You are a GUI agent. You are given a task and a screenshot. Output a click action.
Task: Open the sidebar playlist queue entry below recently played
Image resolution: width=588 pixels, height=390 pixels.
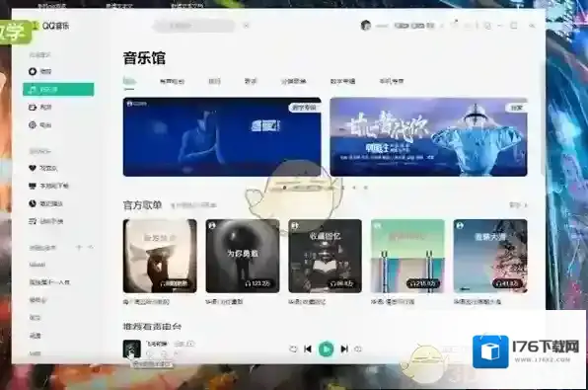(45, 221)
